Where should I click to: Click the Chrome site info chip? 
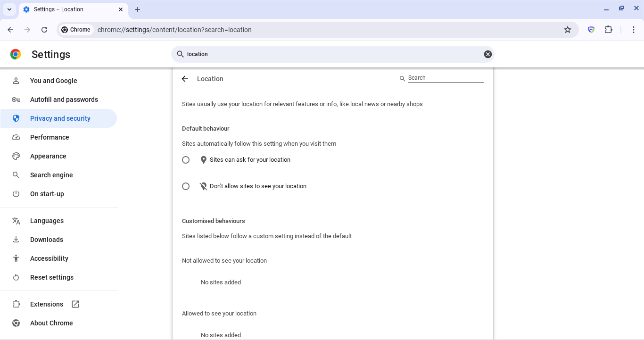click(76, 30)
